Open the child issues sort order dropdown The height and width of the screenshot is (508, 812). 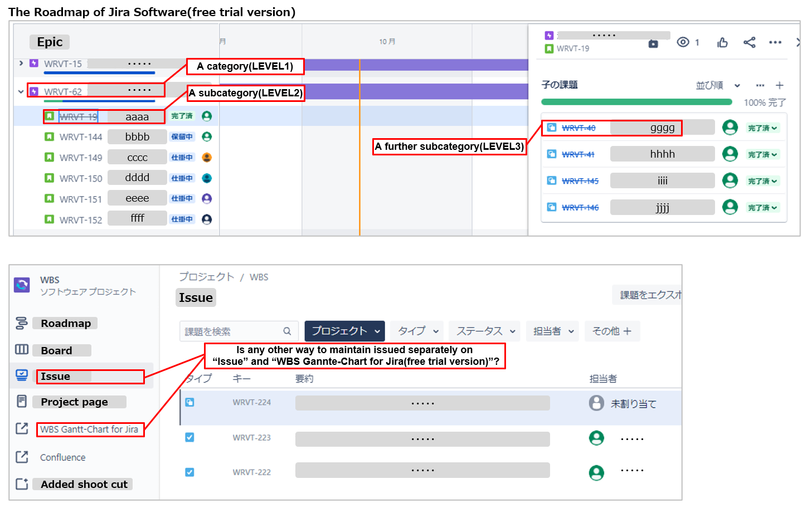pos(718,85)
